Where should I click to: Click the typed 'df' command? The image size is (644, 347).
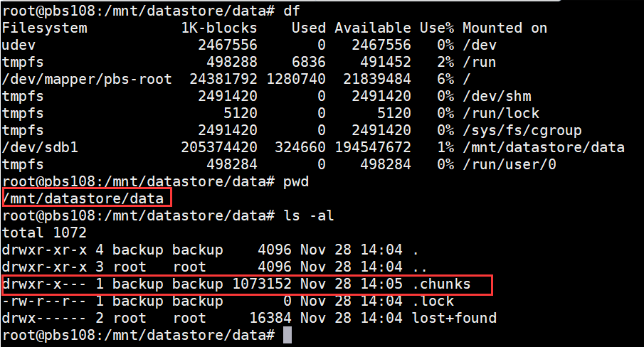(292, 11)
